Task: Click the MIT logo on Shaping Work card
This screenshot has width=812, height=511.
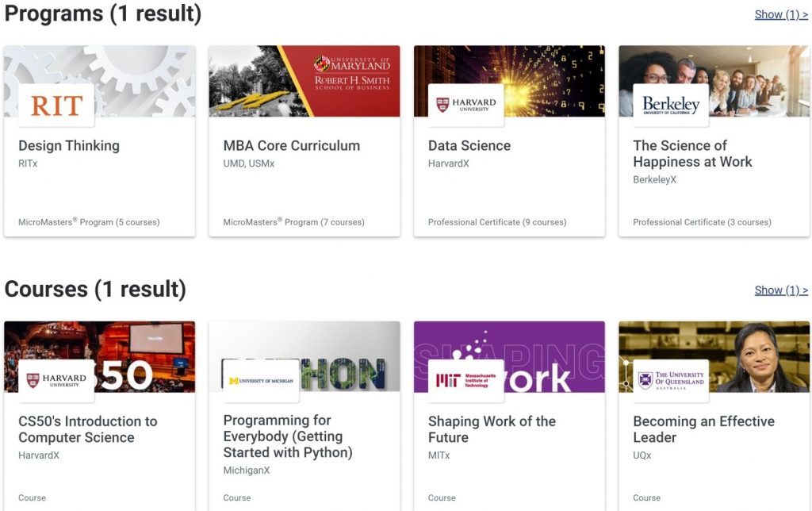Action: point(466,381)
